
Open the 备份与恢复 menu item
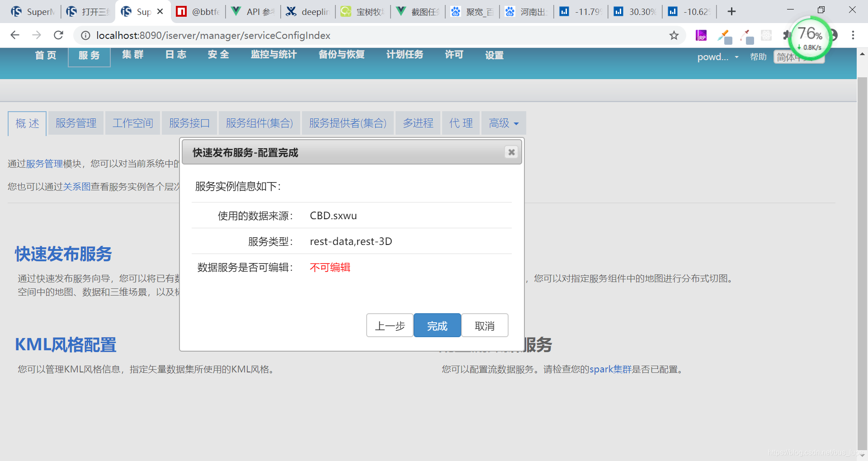click(x=341, y=55)
